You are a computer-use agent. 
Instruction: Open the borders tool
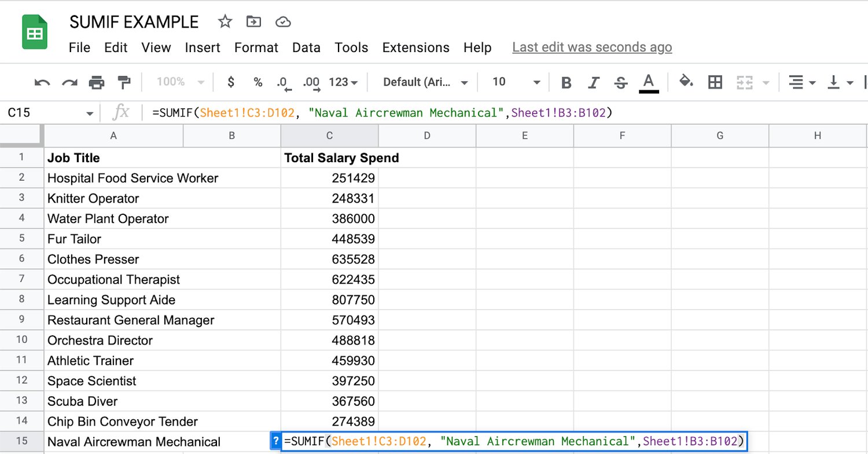tap(715, 82)
